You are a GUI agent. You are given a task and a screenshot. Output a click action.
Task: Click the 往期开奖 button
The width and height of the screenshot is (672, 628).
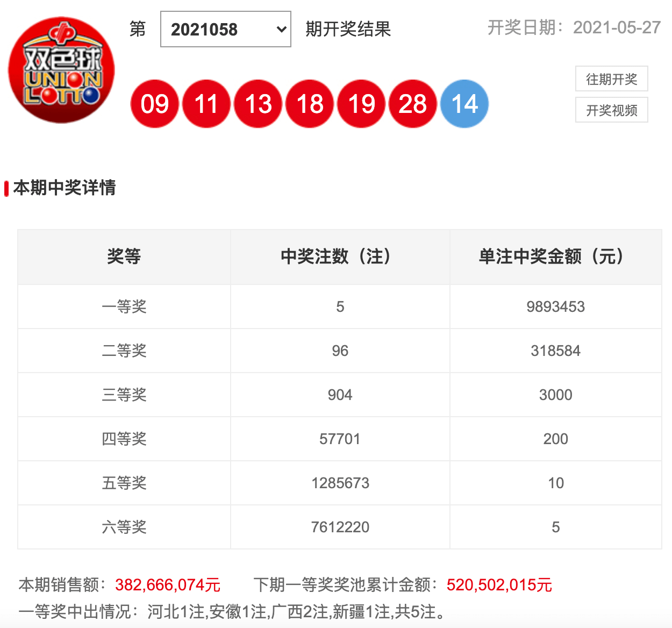pyautogui.click(x=612, y=79)
